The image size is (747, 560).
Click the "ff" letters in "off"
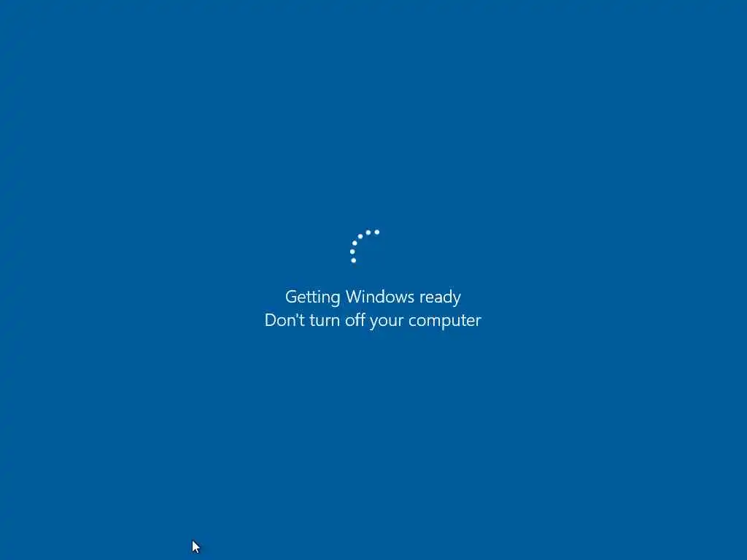coord(360,319)
